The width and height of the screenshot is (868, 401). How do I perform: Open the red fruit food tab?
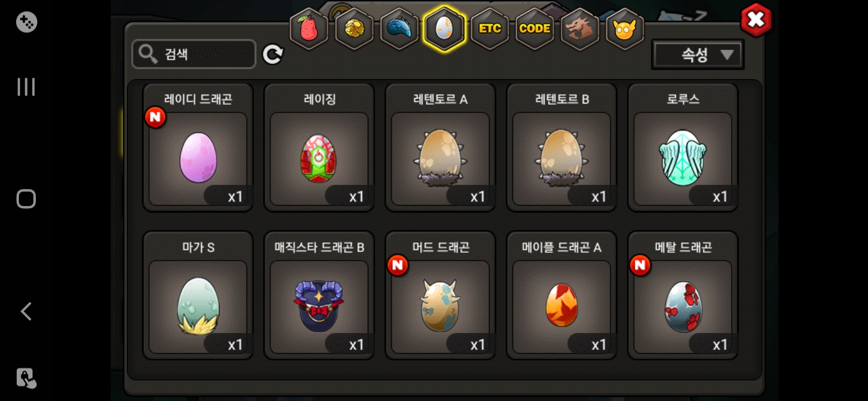pyautogui.click(x=309, y=28)
